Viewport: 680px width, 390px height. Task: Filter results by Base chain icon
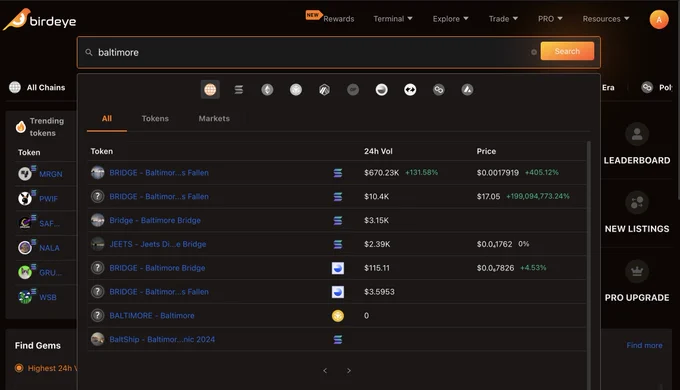pyautogui.click(x=382, y=89)
